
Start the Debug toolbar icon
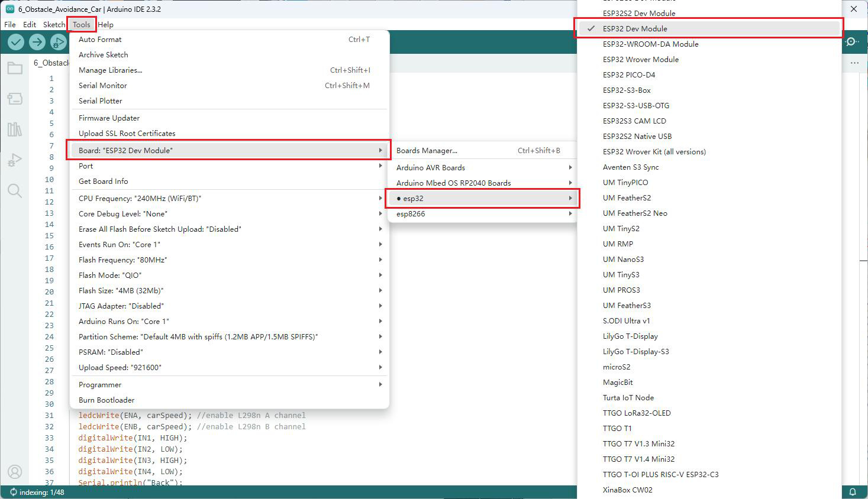click(58, 42)
